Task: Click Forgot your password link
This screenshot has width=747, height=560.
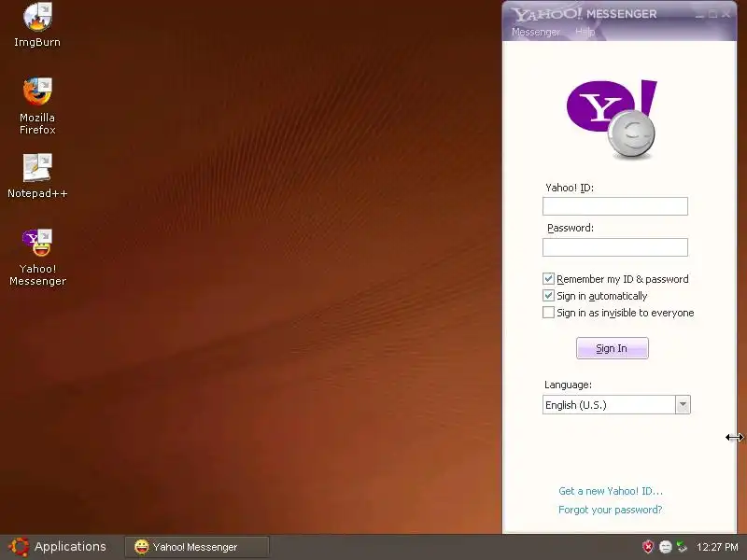Action: point(611,510)
